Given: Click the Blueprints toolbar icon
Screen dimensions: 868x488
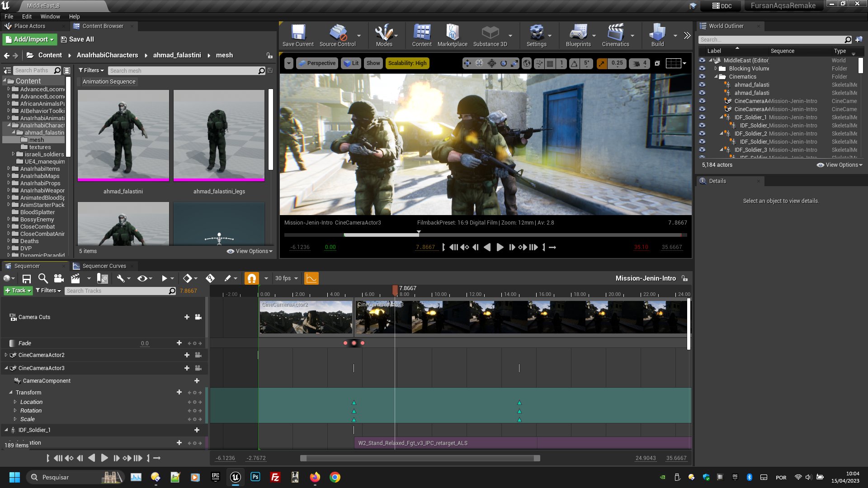Looking at the screenshot, I should pos(578,36).
